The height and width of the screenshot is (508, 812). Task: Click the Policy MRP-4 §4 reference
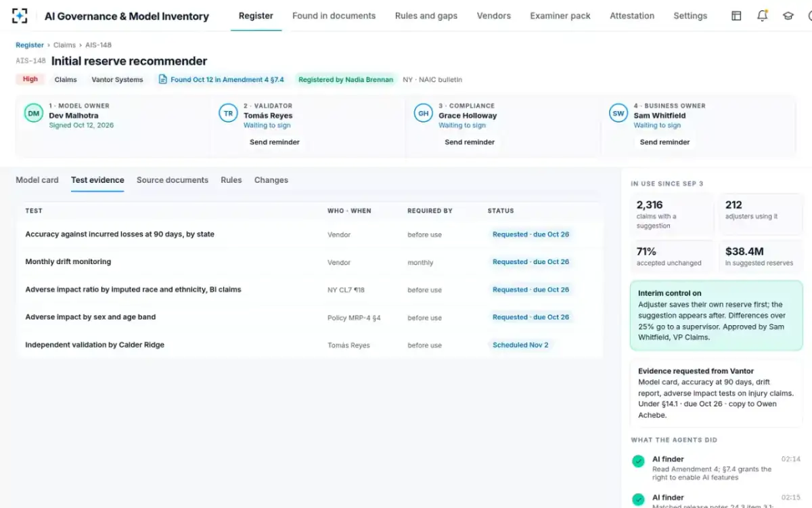354,318
